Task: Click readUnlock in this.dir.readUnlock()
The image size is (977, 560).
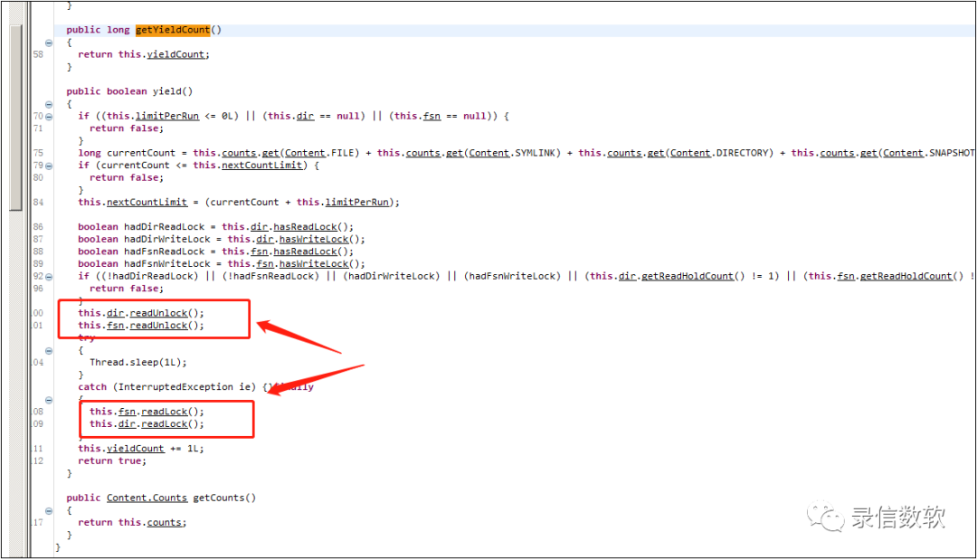Action: pos(158,313)
